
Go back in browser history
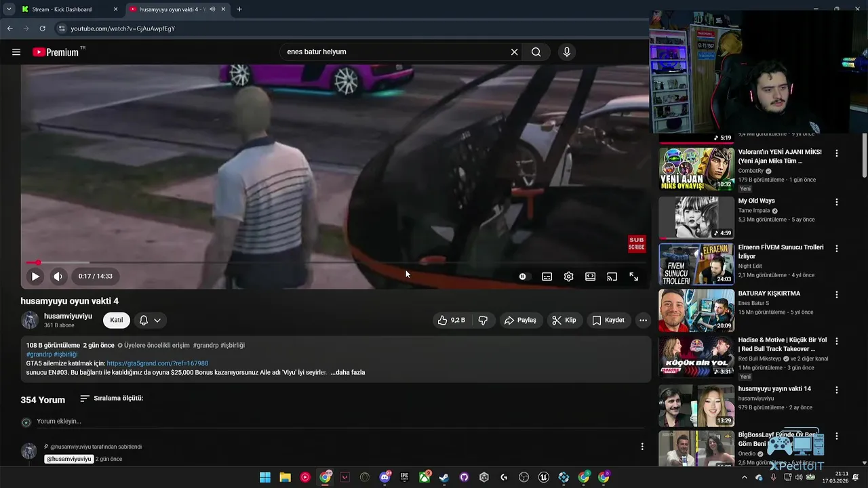9,28
